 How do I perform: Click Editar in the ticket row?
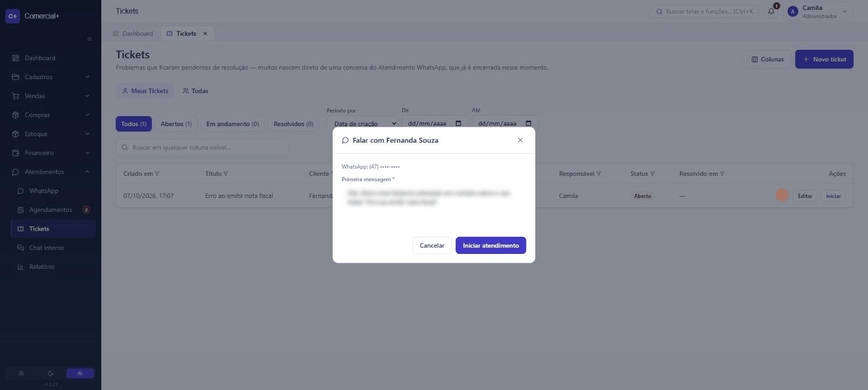[805, 196]
